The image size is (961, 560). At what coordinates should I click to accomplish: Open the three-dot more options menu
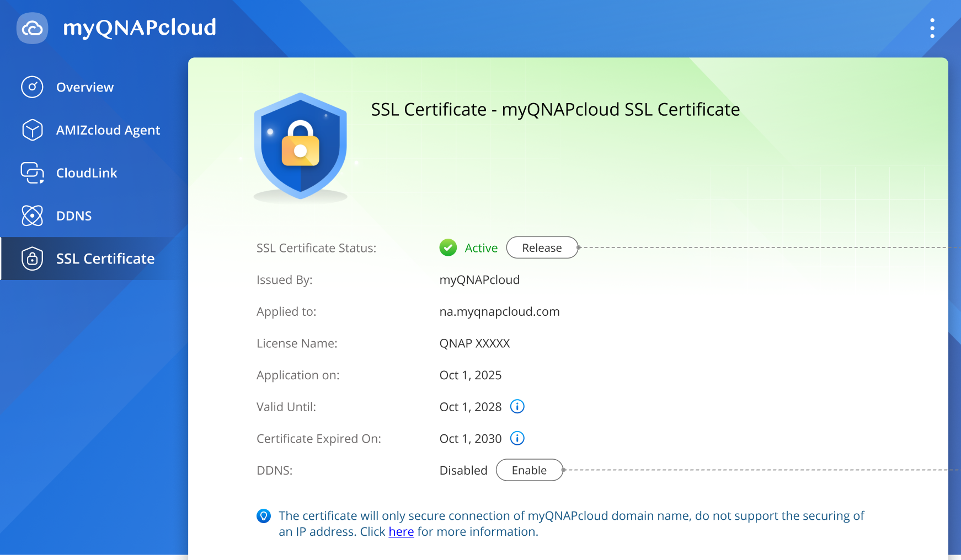(932, 28)
